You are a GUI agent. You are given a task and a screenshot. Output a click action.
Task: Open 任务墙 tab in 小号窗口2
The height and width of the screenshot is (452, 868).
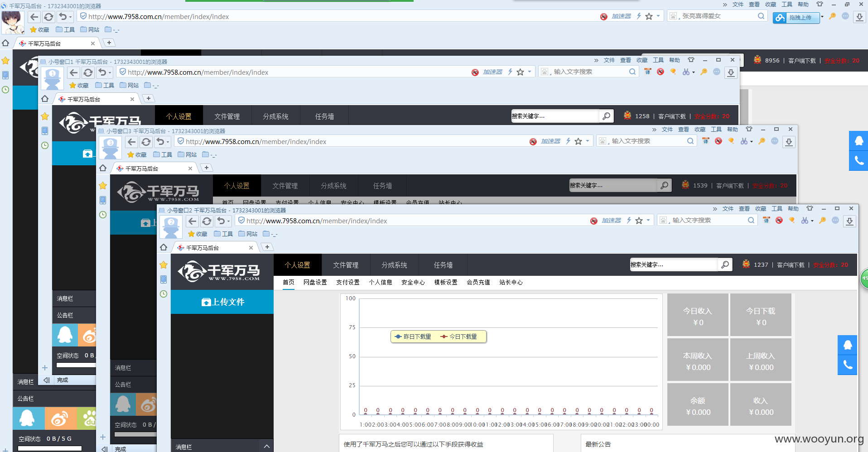pyautogui.click(x=443, y=265)
